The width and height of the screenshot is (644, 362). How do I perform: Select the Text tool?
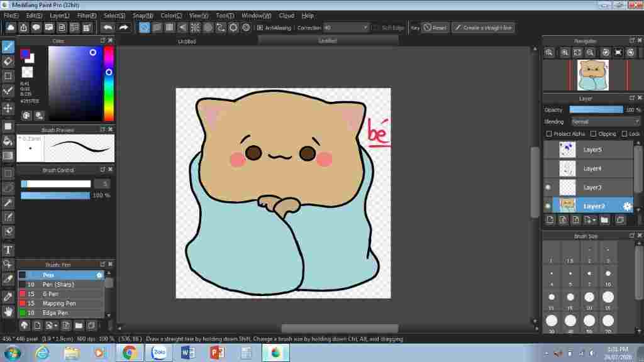tap(8, 250)
